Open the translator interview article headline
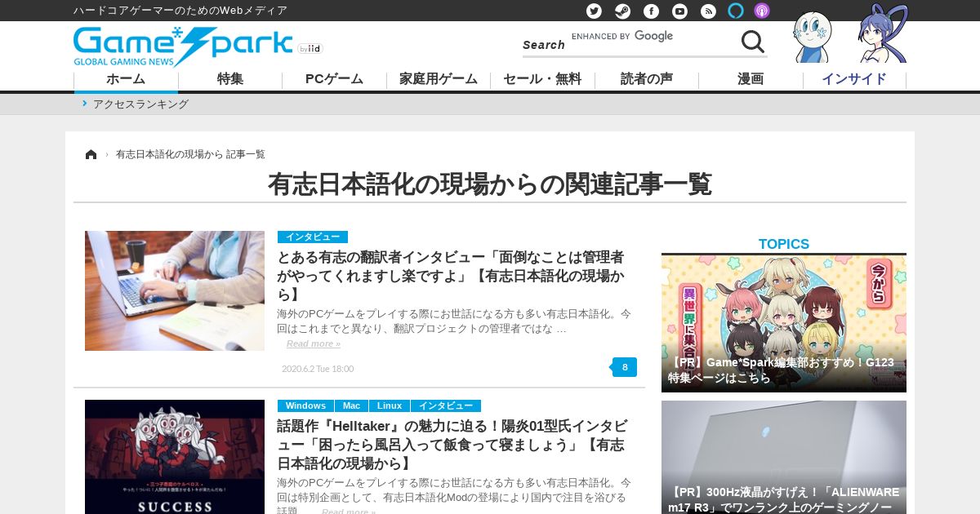 click(452, 275)
